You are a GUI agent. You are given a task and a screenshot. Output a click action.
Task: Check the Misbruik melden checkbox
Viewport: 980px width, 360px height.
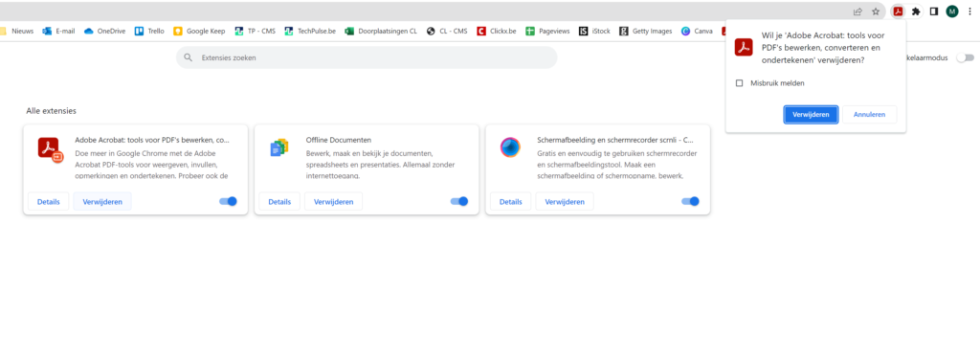click(x=740, y=83)
